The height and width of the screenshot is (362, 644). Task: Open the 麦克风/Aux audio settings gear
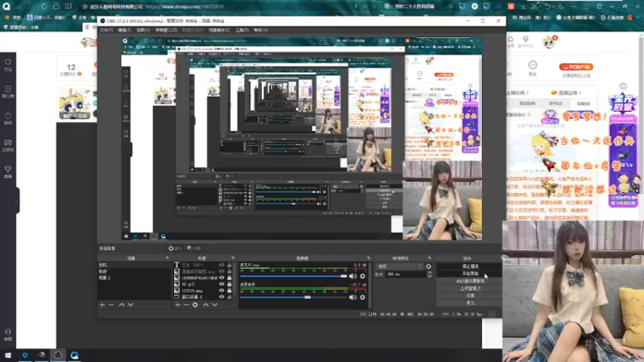[x=363, y=276]
